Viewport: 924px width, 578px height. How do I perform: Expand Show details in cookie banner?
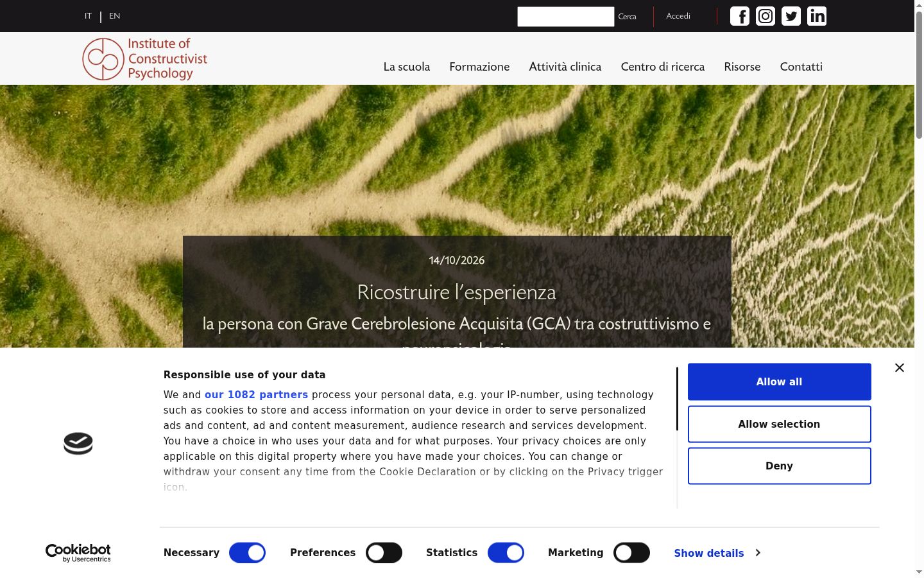pos(717,553)
